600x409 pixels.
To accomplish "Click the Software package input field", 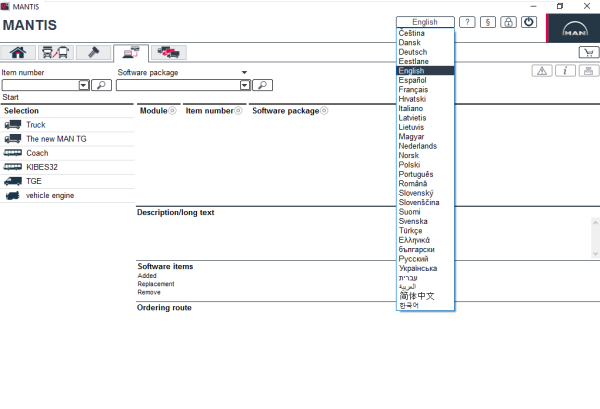I will click(178, 85).
